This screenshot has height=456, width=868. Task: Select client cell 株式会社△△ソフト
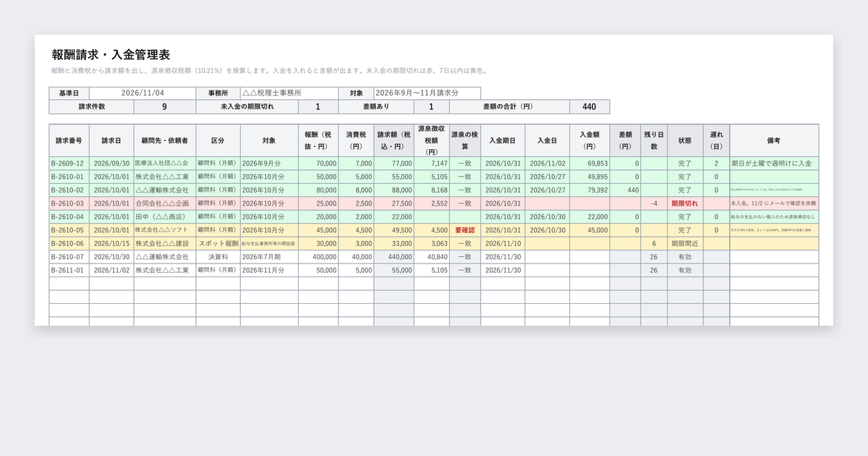point(165,230)
